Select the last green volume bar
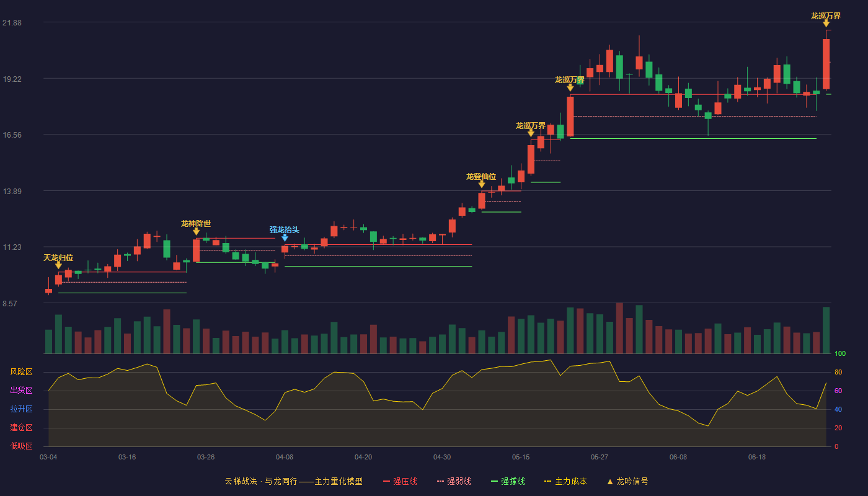Viewport: 868px width, 496px height. 826,330
